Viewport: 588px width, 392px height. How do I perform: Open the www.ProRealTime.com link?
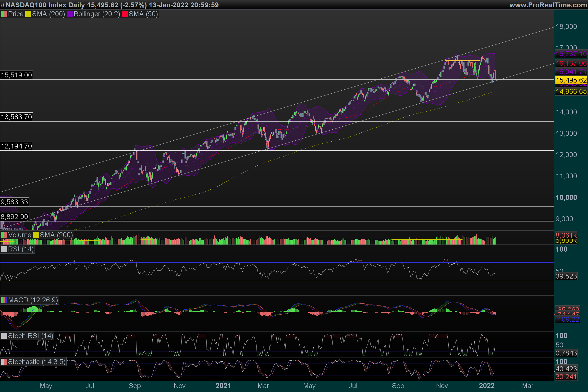pyautogui.click(x=548, y=5)
